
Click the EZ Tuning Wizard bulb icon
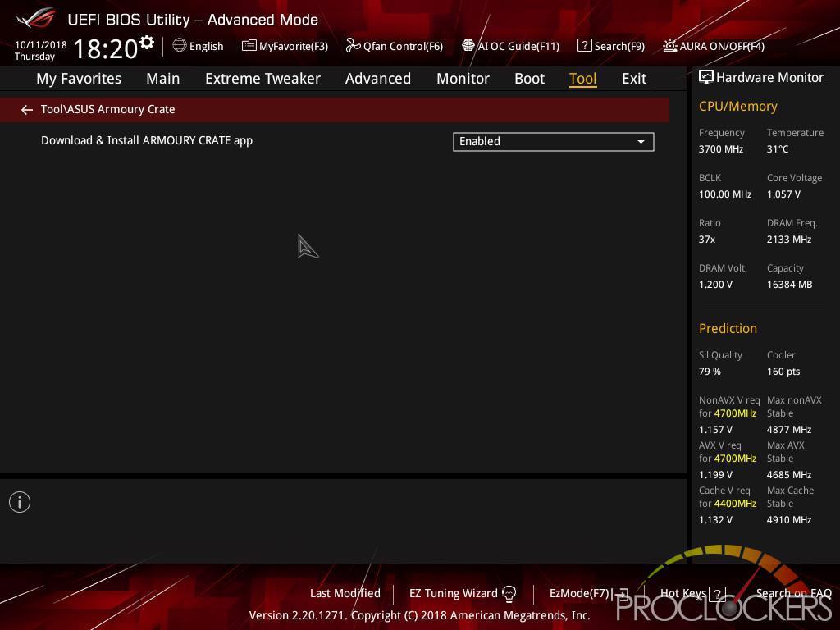coord(509,593)
